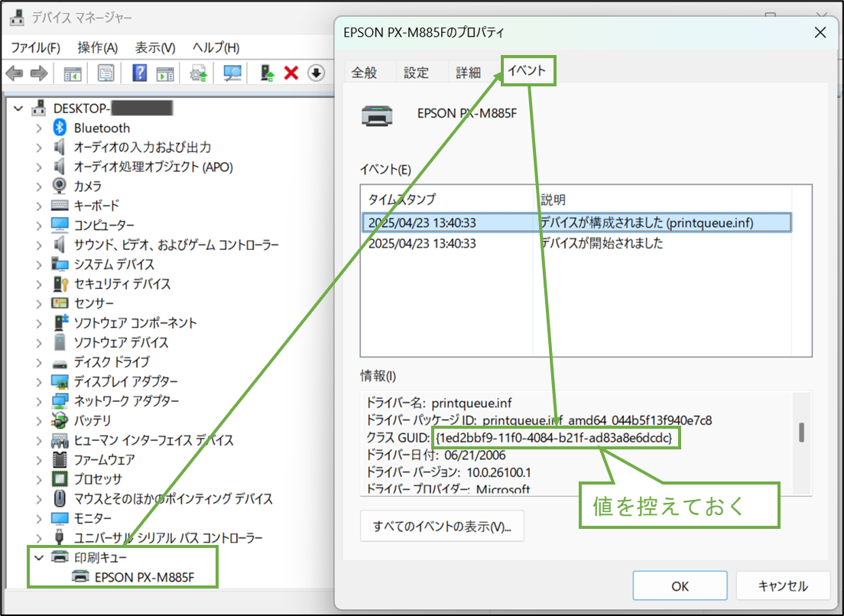Click the show/hide console tree icon
The image size is (844, 616).
click(72, 73)
